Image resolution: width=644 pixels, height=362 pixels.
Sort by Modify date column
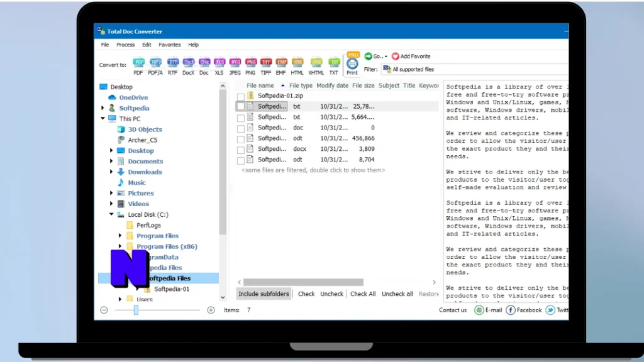tap(332, 85)
